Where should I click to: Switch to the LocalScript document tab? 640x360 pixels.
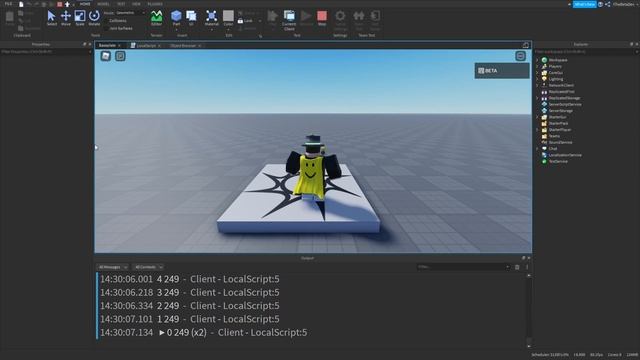tap(146, 46)
